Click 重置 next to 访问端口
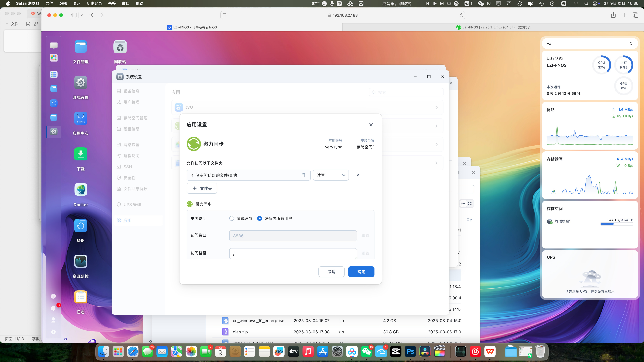Screen dimensions: 644x362 point(366,236)
